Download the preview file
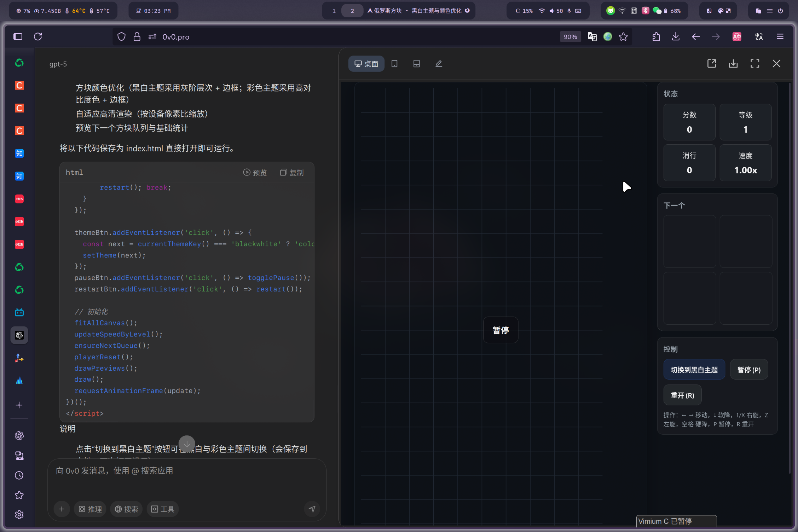The width and height of the screenshot is (798, 532). point(733,64)
